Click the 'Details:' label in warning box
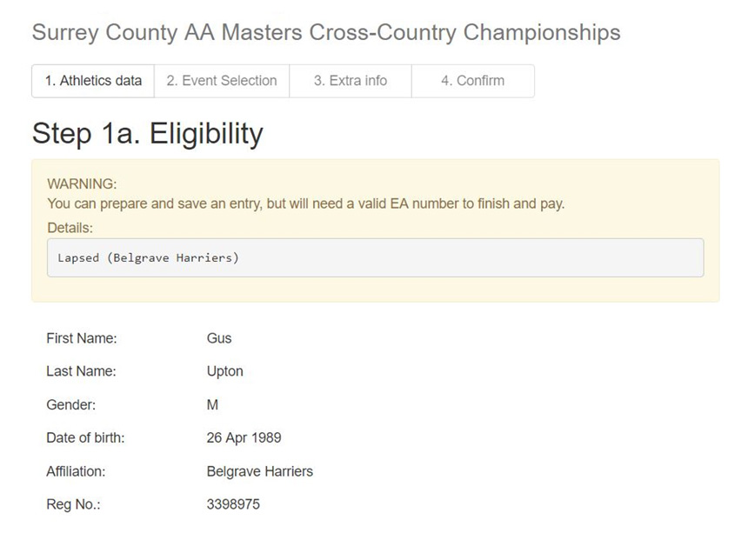 point(70,228)
